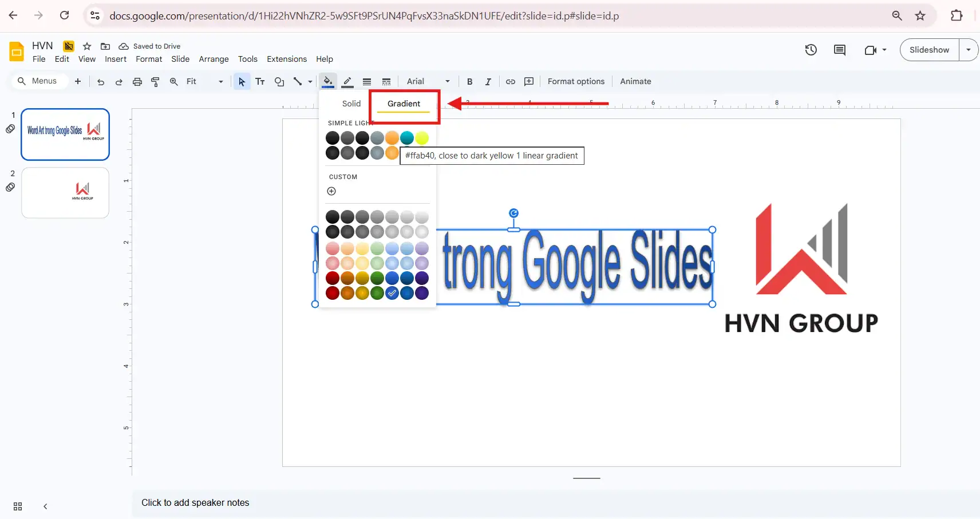This screenshot has width=980, height=519.
Task: Toggle italic formatting
Action: point(488,82)
